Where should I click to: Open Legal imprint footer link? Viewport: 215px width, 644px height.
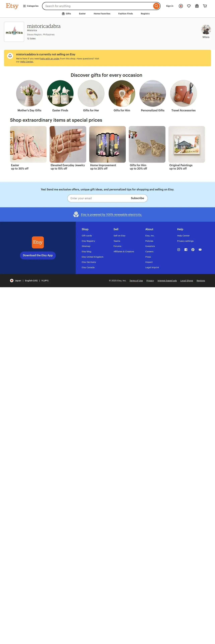tap(152, 267)
